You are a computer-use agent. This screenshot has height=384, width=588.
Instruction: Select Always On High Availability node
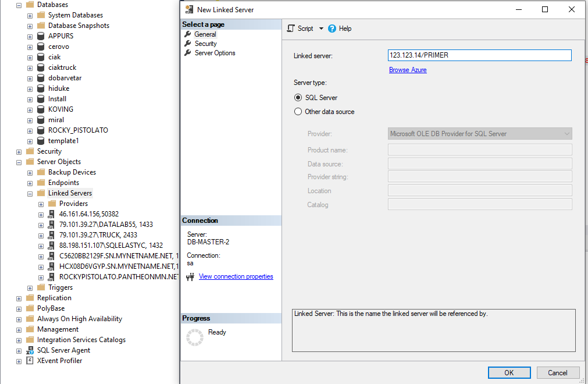pos(80,319)
